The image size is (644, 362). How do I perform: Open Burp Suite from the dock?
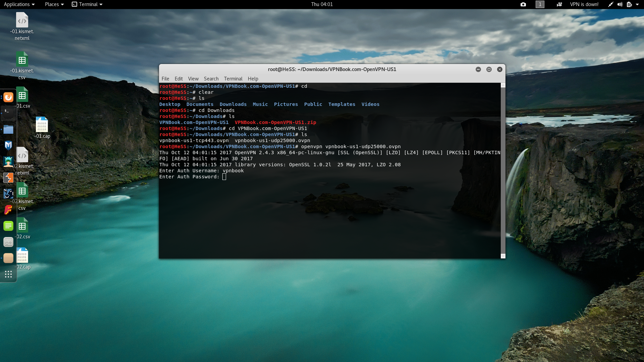click(x=8, y=178)
